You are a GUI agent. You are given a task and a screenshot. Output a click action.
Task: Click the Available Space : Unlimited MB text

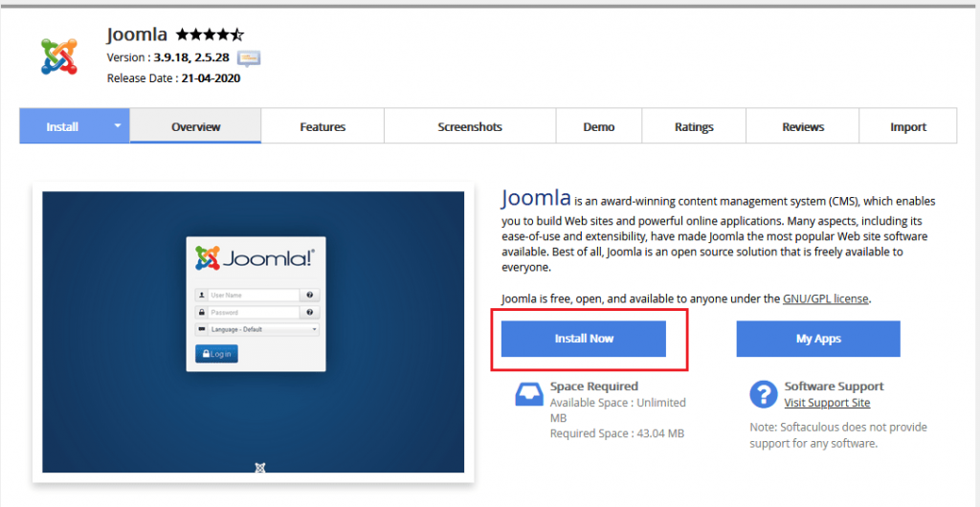pyautogui.click(x=617, y=409)
